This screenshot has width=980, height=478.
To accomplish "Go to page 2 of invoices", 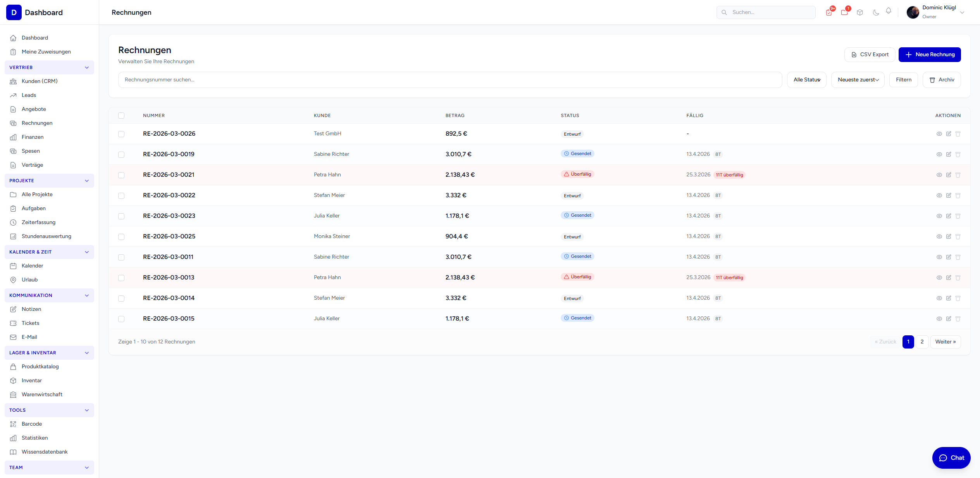I will [x=922, y=342].
